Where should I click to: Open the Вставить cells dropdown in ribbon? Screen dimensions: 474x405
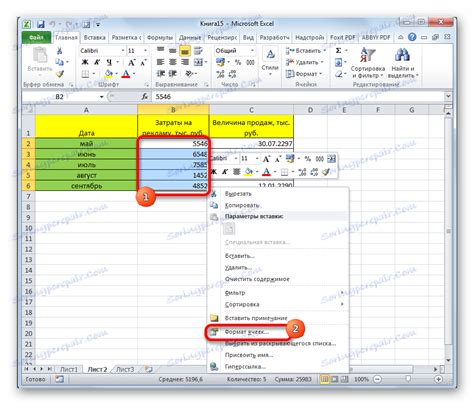(306, 51)
